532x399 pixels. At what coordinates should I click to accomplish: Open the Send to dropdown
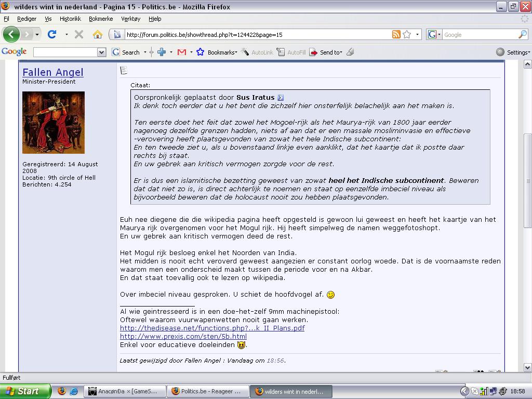point(326,52)
